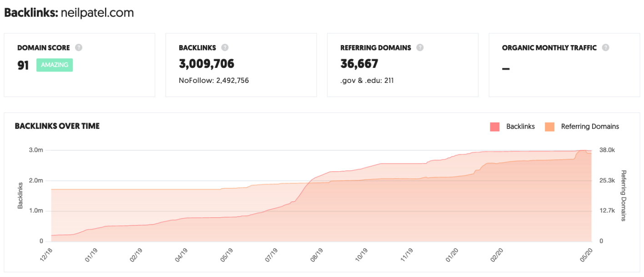Click help icon beside Domain Score
The height and width of the screenshot is (277, 644).
coord(79,47)
